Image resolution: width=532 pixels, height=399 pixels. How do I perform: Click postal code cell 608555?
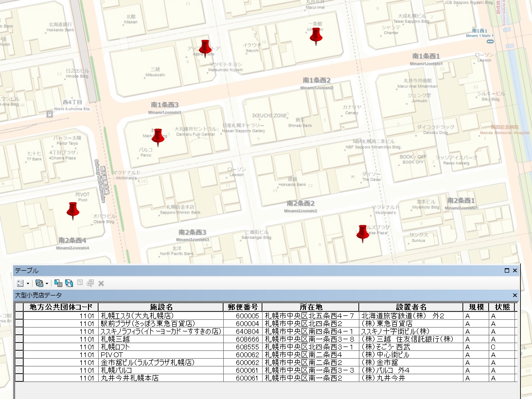pyautogui.click(x=243, y=347)
